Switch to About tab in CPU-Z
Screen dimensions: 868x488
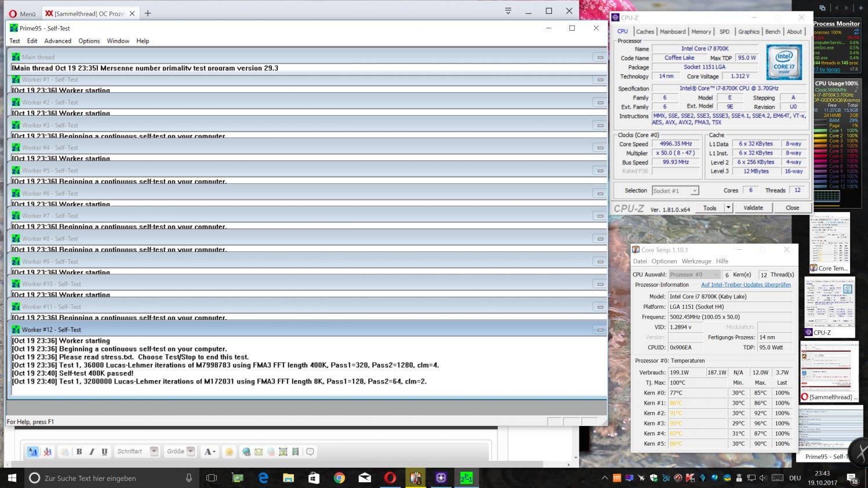pos(794,32)
